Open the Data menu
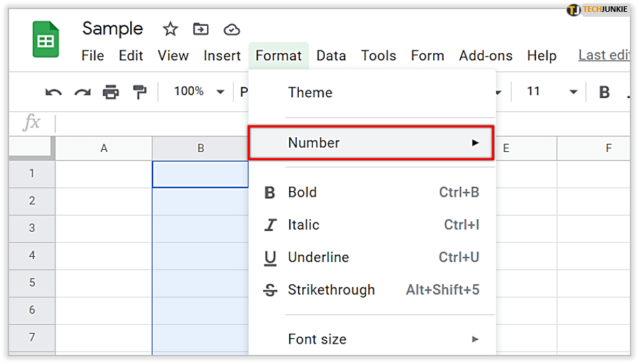Screen dimensions: 639x364 pyautogui.click(x=331, y=55)
